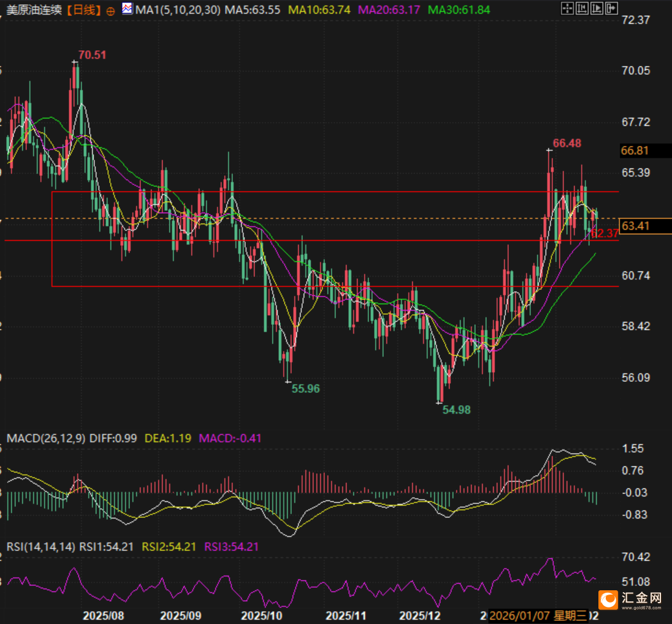
Task: Click the exit arrow chart toolbar icon
Action: pos(611,9)
